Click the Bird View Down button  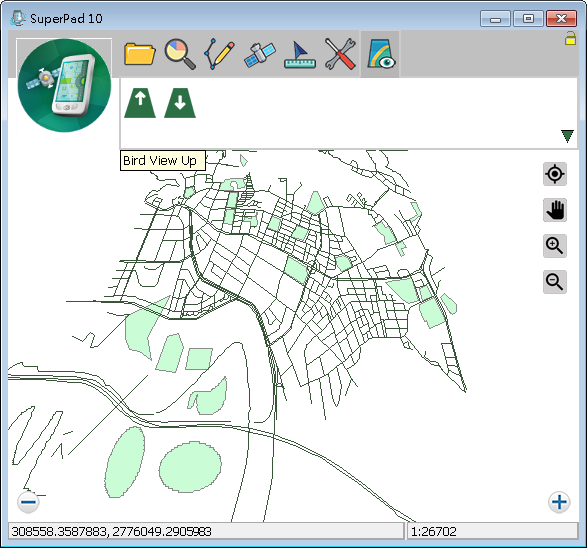180,103
